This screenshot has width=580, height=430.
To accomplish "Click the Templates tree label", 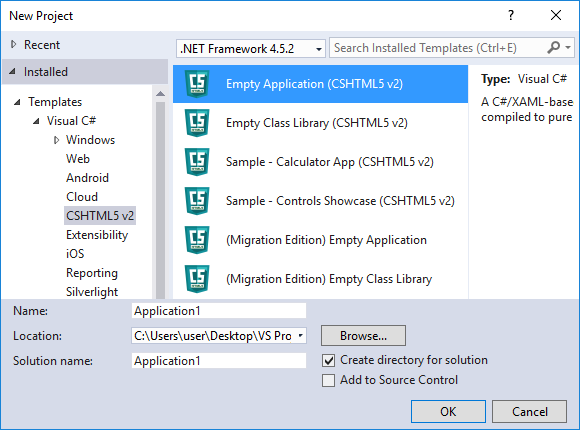I will tap(55, 102).
